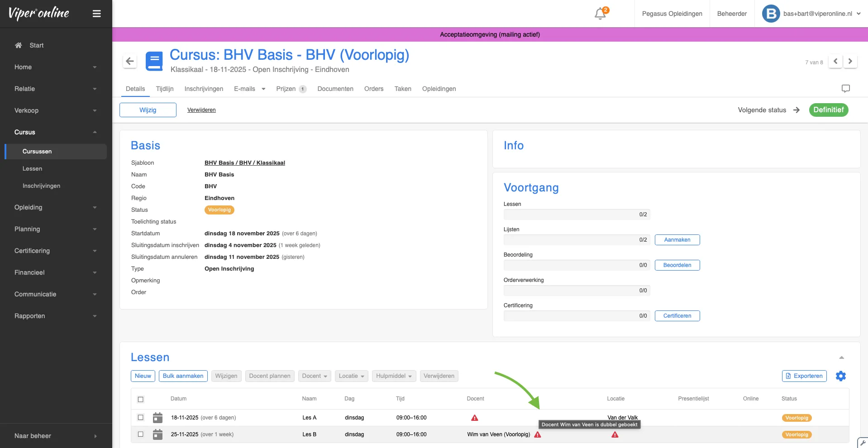Click warning triangle next to Wim van Veen
The width and height of the screenshot is (868, 448).
(x=538, y=434)
